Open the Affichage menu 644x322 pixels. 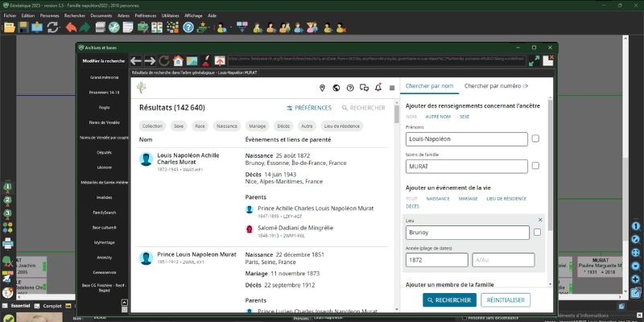pyautogui.click(x=193, y=15)
